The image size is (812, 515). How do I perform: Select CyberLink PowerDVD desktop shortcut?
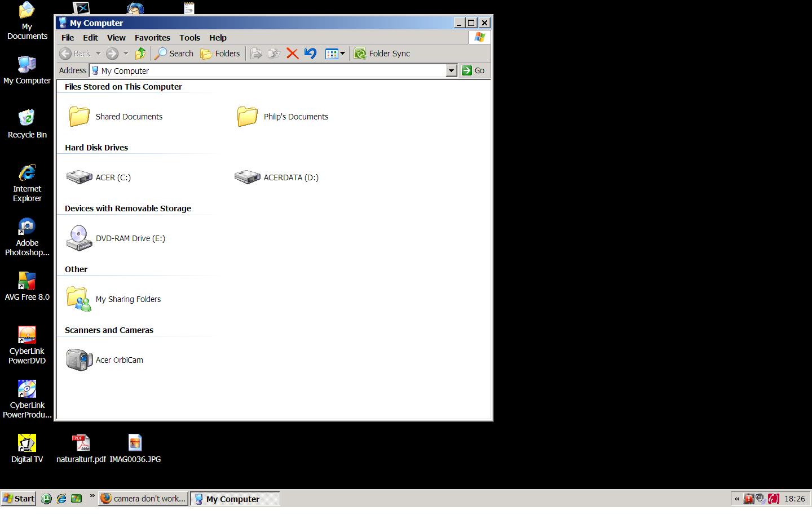(27, 345)
